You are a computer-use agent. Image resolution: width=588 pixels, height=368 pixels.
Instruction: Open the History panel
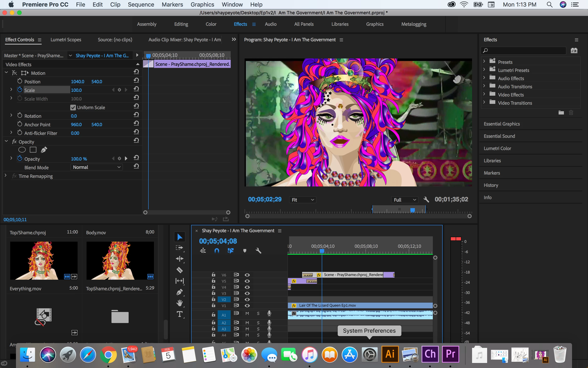[x=491, y=185]
